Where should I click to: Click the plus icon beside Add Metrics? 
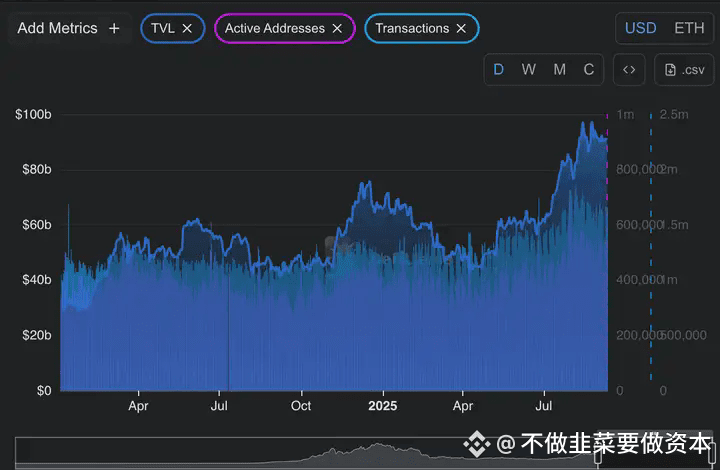[114, 28]
